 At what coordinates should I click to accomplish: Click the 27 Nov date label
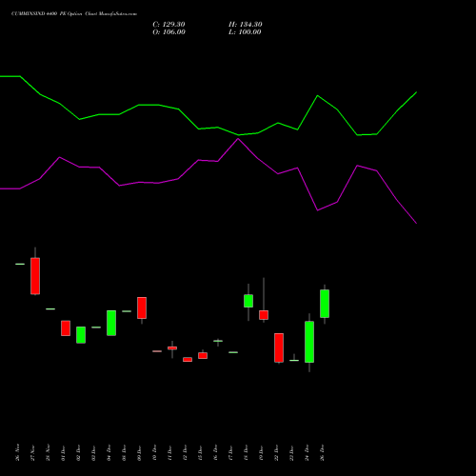pyautogui.click(x=32, y=452)
